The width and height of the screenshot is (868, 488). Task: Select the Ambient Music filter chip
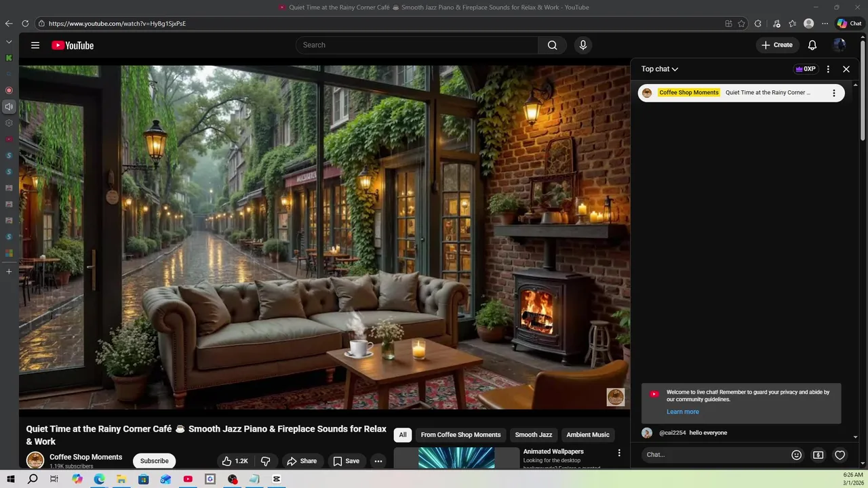(588, 435)
